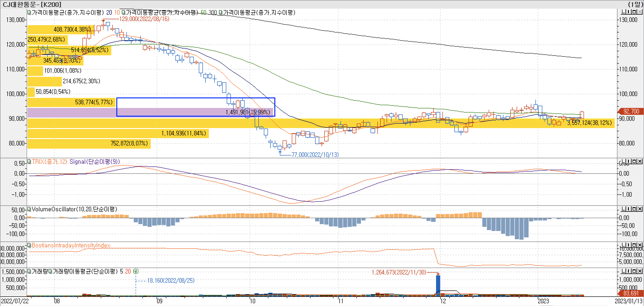Click the 129,000(2022/08/16) high price marker
Screen dimensions: 644x306
click(144, 19)
